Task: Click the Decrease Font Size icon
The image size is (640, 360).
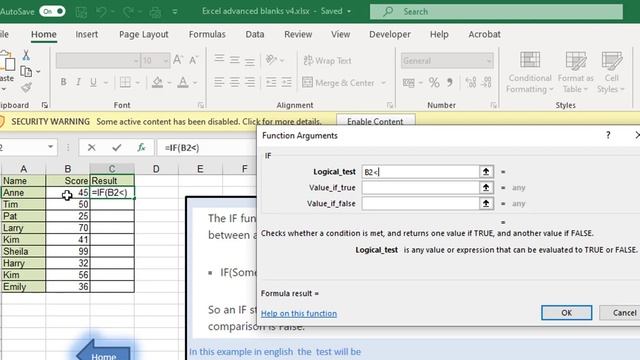Action: pyautogui.click(x=193, y=60)
